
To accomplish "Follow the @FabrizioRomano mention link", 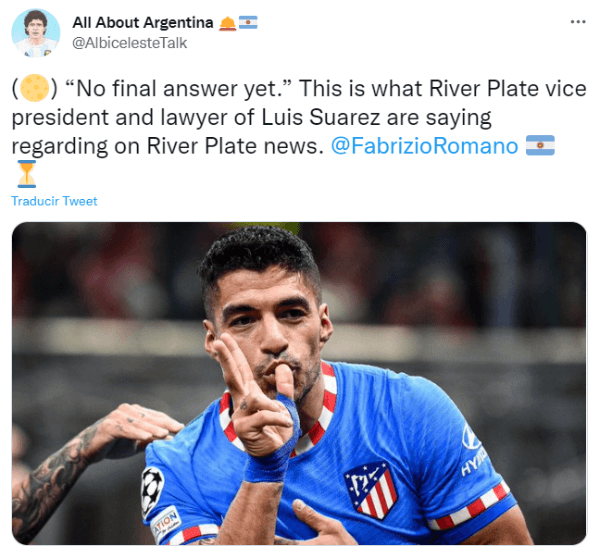I will click(424, 146).
